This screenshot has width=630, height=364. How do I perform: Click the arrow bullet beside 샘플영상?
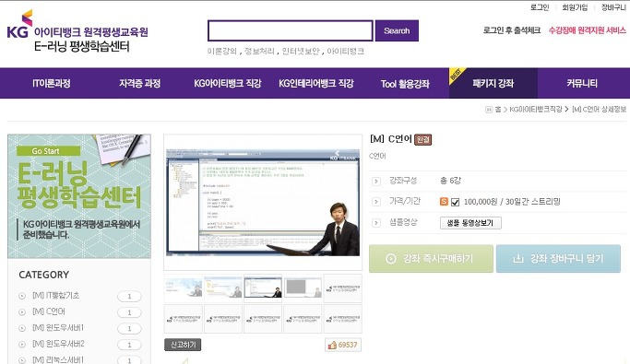coord(376,223)
